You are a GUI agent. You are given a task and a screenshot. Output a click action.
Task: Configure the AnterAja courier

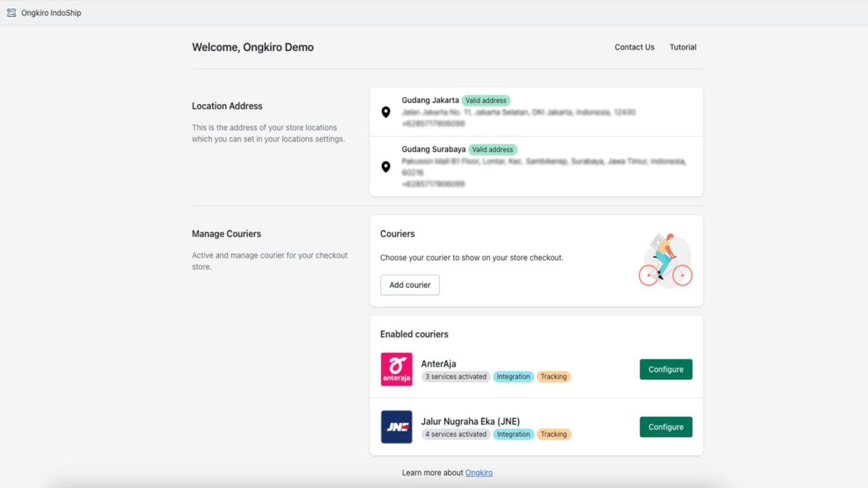tap(666, 369)
